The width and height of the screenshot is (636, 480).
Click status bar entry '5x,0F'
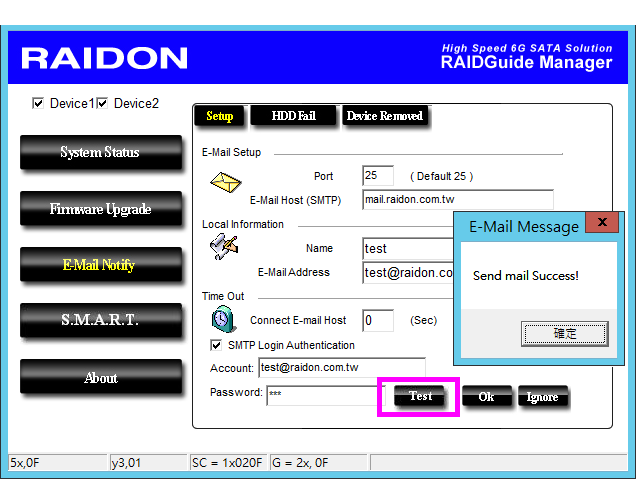point(57,463)
